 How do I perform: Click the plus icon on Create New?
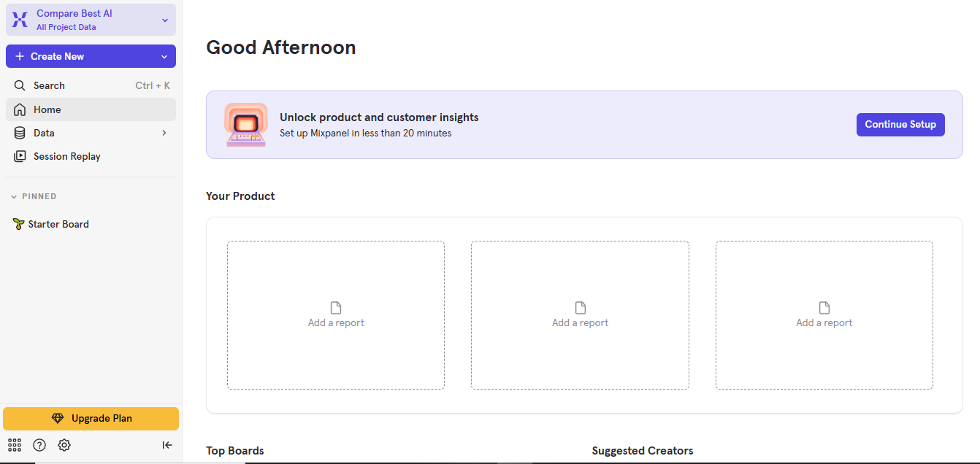pos(19,56)
